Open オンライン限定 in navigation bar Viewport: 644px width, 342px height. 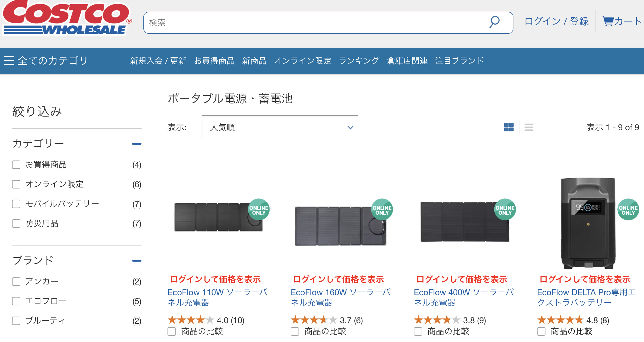303,61
